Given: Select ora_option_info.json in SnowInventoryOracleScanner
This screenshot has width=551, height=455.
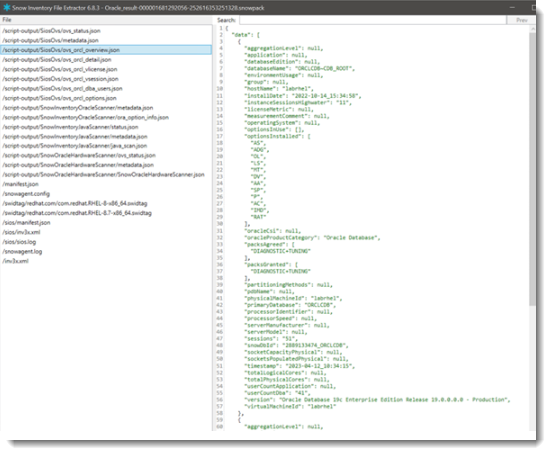Looking at the screenshot, I should pyautogui.click(x=86, y=117).
